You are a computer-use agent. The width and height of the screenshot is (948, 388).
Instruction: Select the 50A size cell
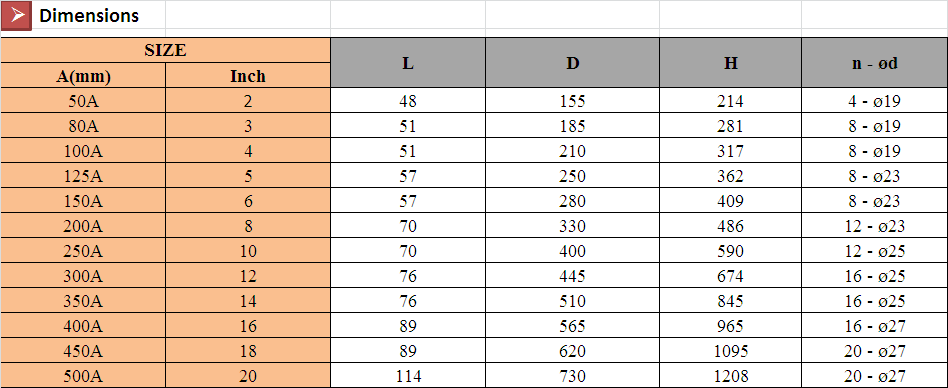pos(83,101)
